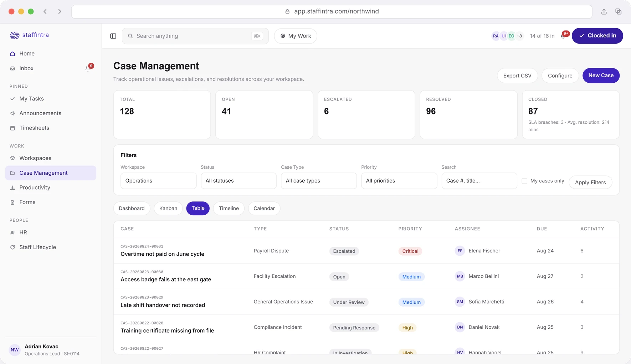Expand the All statuses dropdown

point(238,181)
